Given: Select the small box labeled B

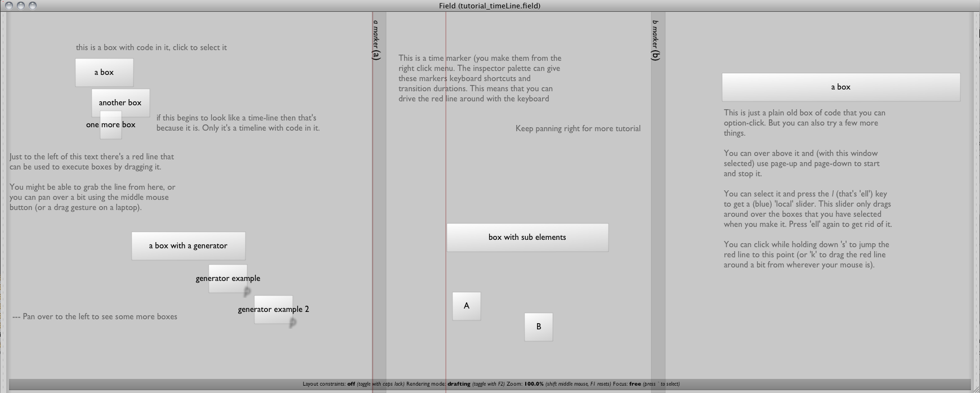Looking at the screenshot, I should (538, 327).
